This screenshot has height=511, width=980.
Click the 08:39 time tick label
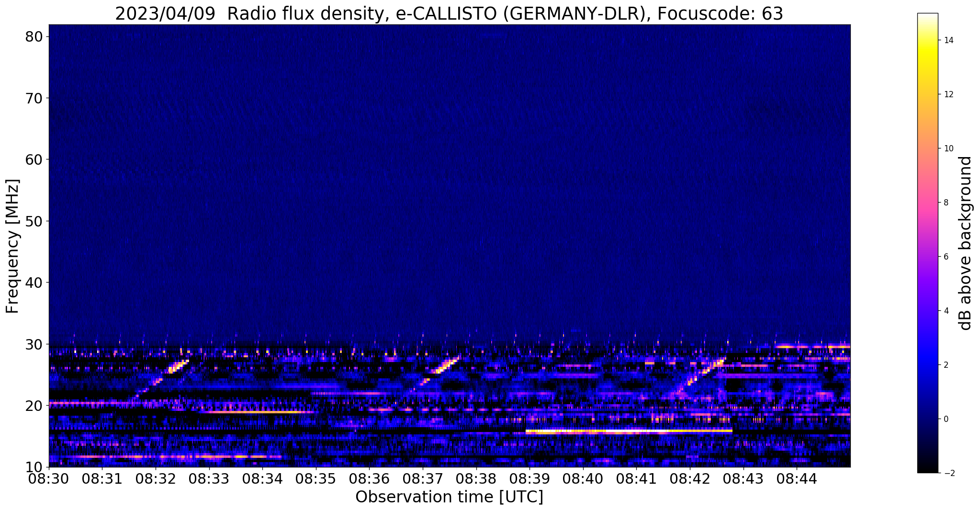tap(529, 479)
